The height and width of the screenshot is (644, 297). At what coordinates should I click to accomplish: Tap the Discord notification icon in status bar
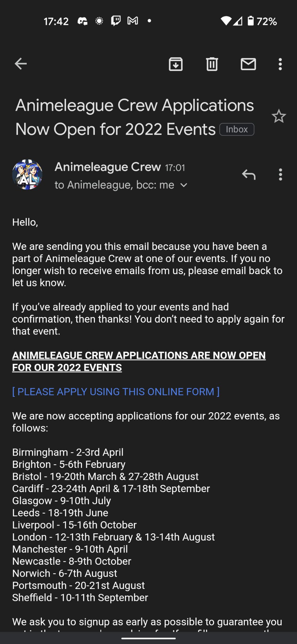tap(82, 21)
